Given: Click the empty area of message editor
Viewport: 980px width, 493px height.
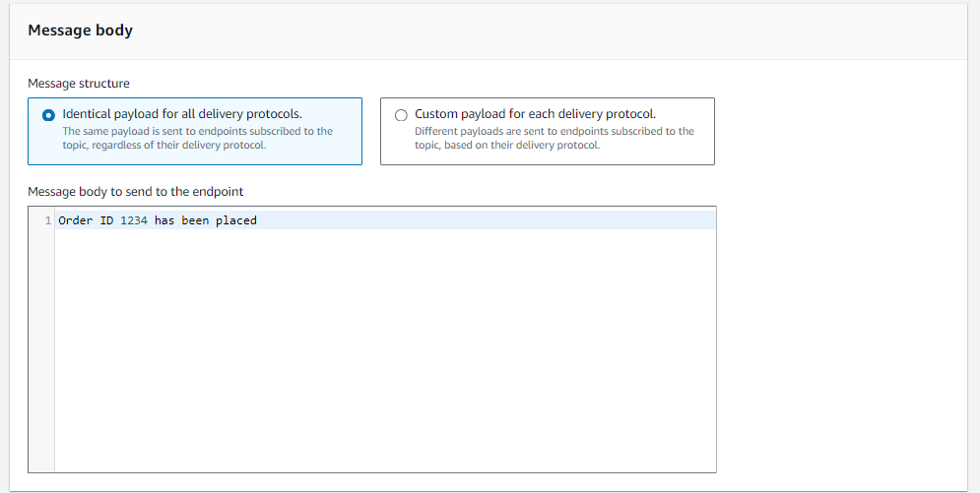Looking at the screenshot, I should click(384, 335).
